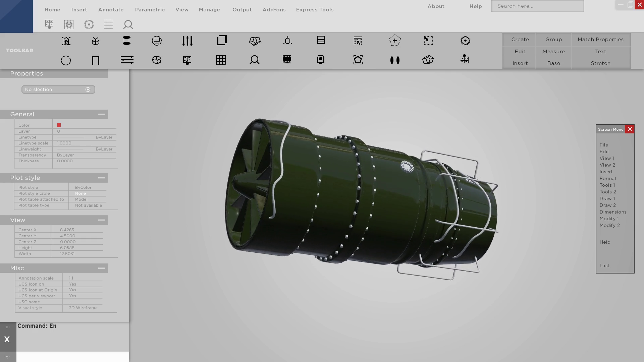Screen dimensions: 644x362
Task: Select the grid tool icon below the search bar
Action: point(108,24)
